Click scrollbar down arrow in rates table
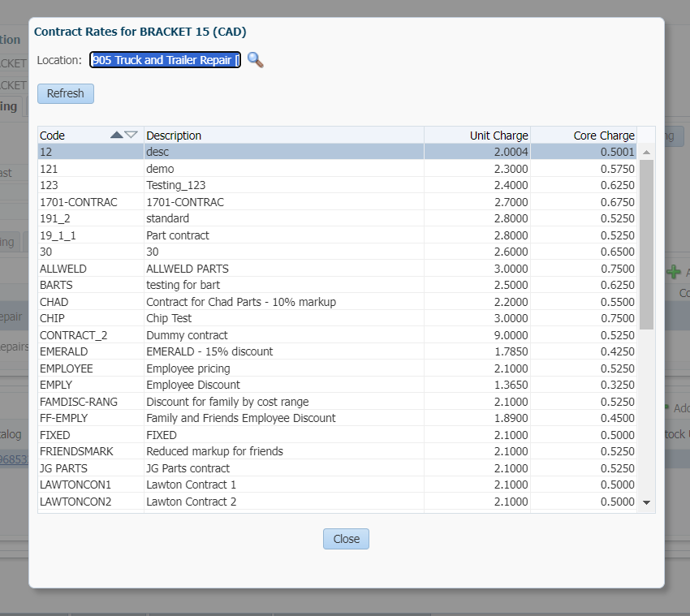The height and width of the screenshot is (616, 690). (647, 502)
